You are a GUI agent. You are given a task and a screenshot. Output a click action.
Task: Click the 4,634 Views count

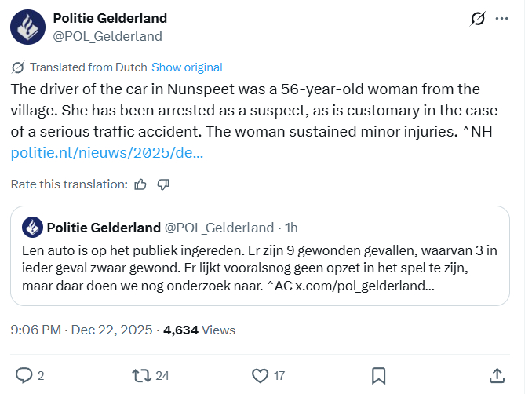[199, 330]
